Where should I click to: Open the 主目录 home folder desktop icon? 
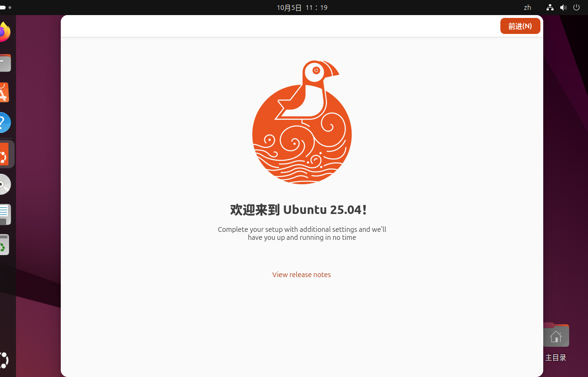tap(555, 341)
